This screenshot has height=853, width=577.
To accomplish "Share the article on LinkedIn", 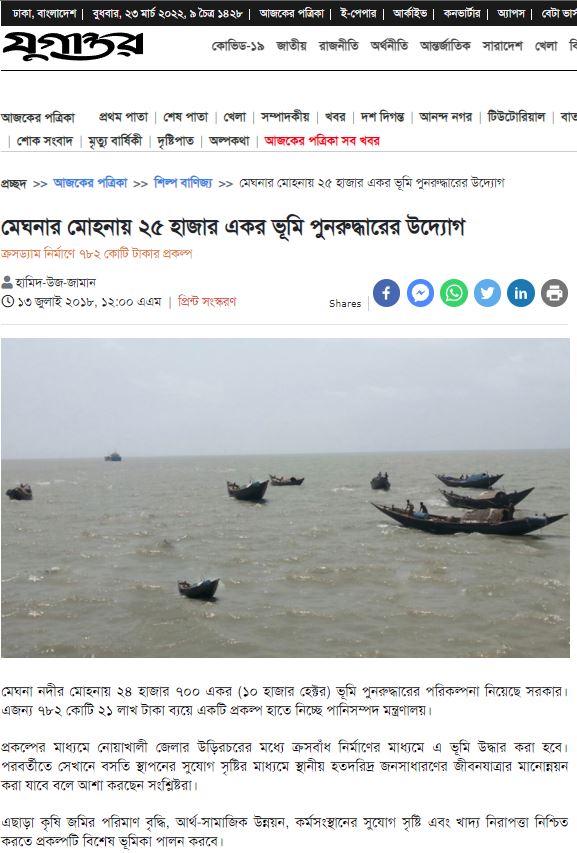I will tap(521, 293).
